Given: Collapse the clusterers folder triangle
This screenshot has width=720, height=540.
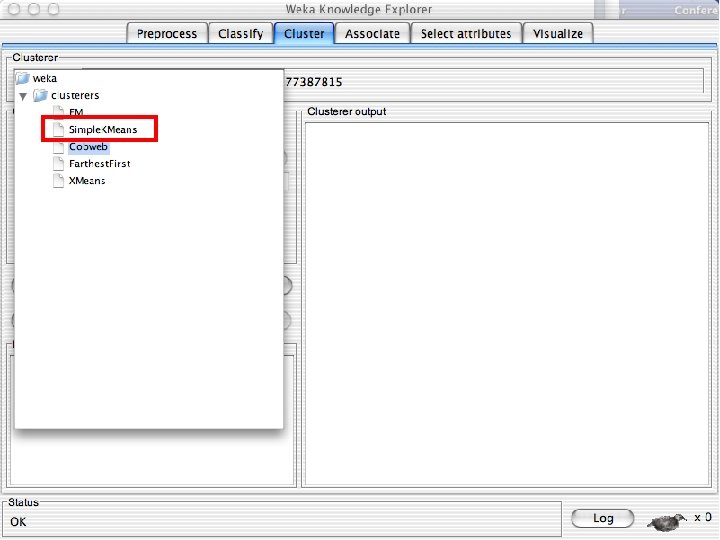Looking at the screenshot, I should pos(23,96).
